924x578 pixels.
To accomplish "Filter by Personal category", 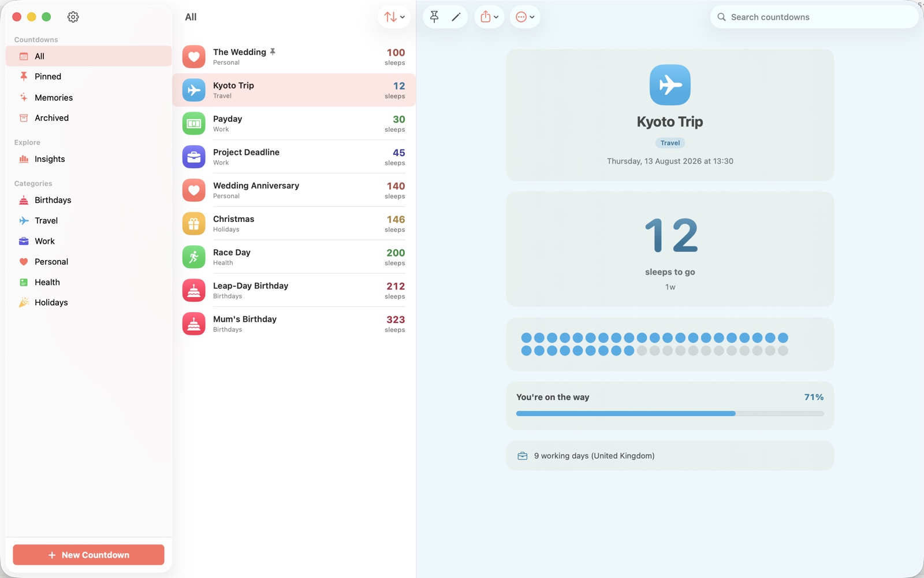I will [x=89, y=262].
